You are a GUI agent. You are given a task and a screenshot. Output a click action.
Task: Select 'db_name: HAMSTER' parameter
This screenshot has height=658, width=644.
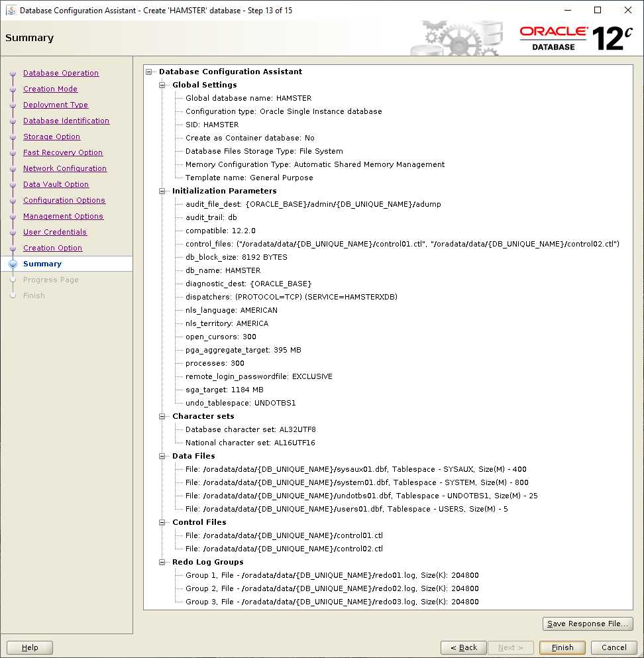(x=223, y=270)
